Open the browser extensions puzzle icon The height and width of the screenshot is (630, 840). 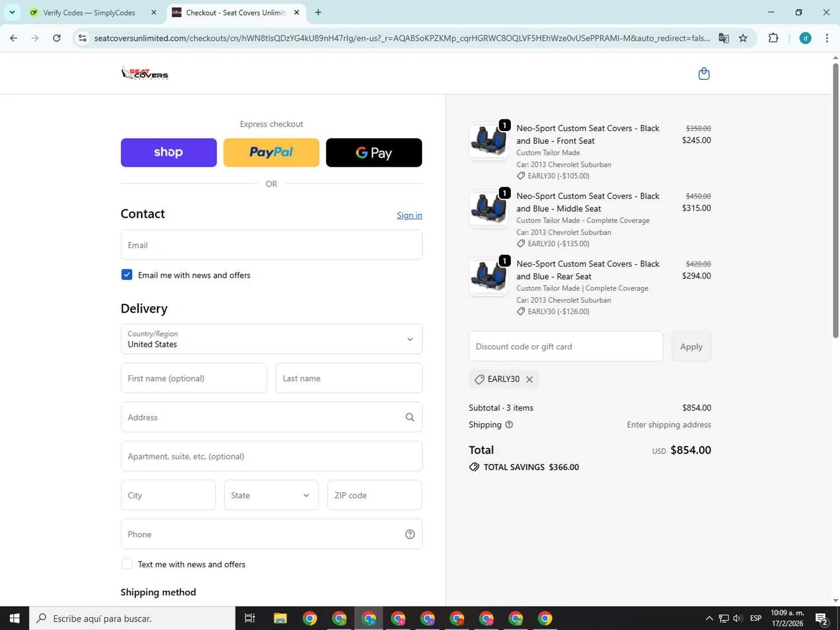(x=773, y=38)
